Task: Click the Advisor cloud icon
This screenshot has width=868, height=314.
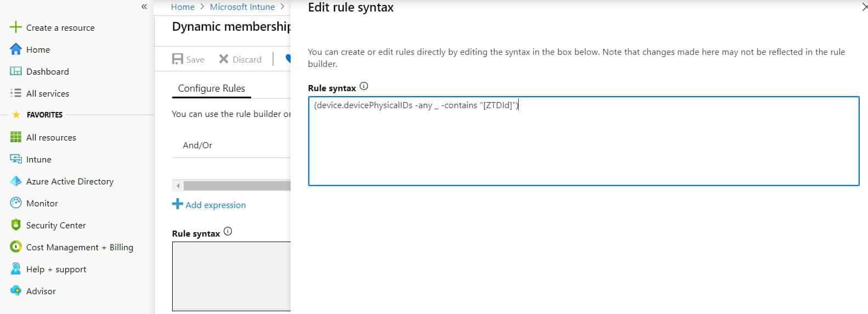Action: (x=16, y=291)
